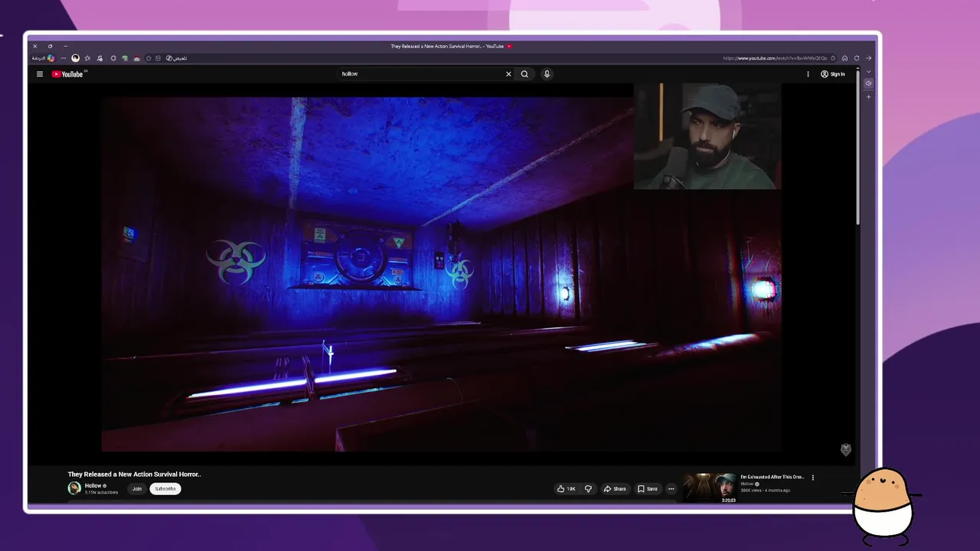
Task: Add this page to favorites star
Action: click(x=149, y=58)
